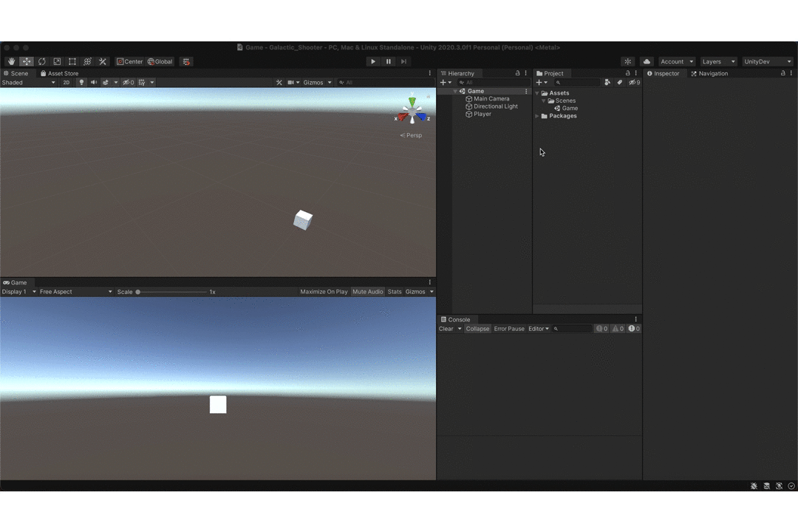Toggle console info messages counter

click(602, 329)
